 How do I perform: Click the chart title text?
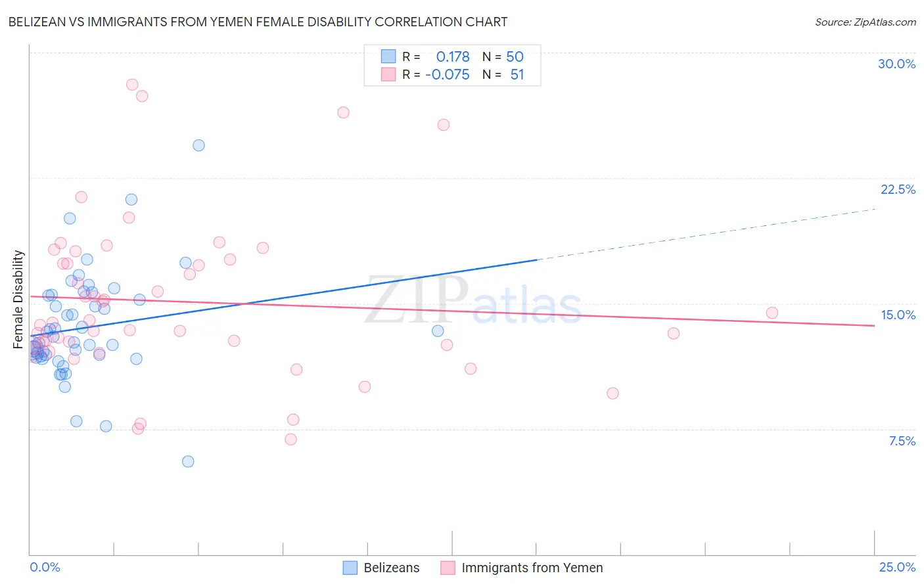258,22
